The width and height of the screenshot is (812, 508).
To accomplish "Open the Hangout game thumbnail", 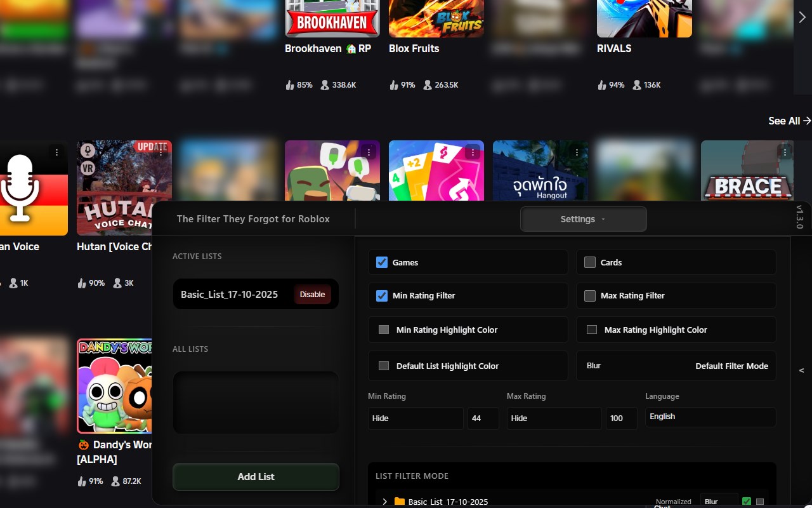I will [540, 171].
